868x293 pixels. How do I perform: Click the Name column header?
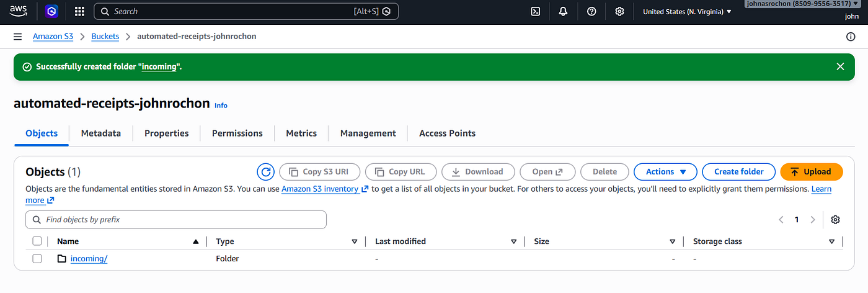pyautogui.click(x=68, y=241)
